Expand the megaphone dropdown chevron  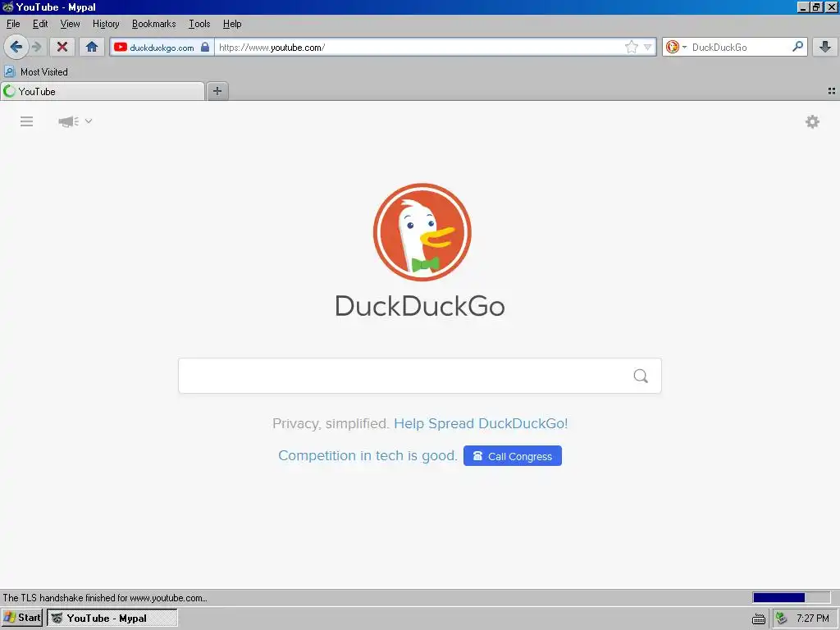[x=89, y=121]
